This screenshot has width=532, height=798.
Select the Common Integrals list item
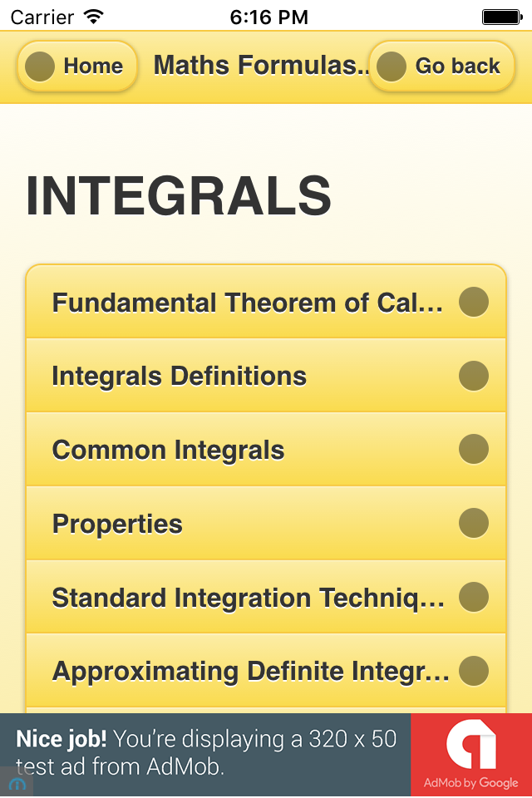pos(169,451)
